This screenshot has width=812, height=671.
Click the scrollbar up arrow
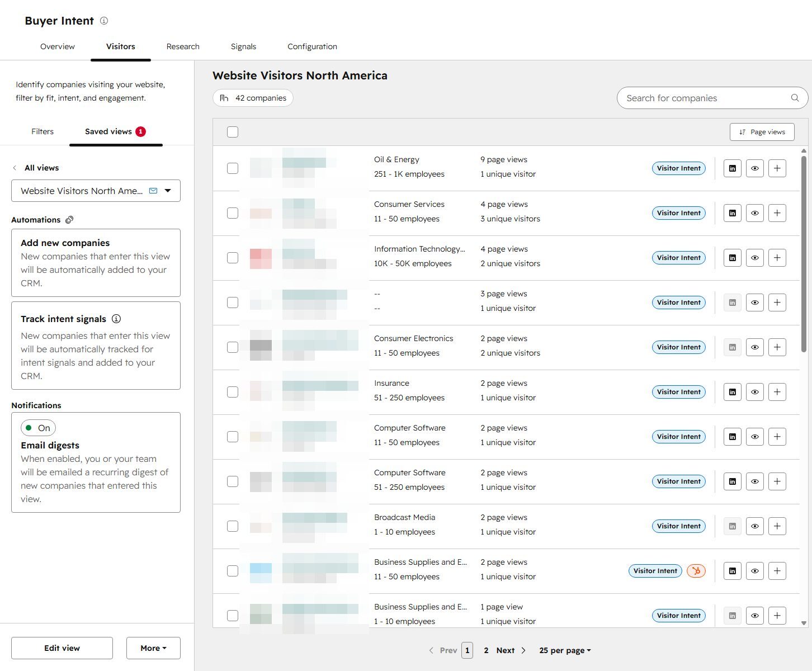click(804, 150)
